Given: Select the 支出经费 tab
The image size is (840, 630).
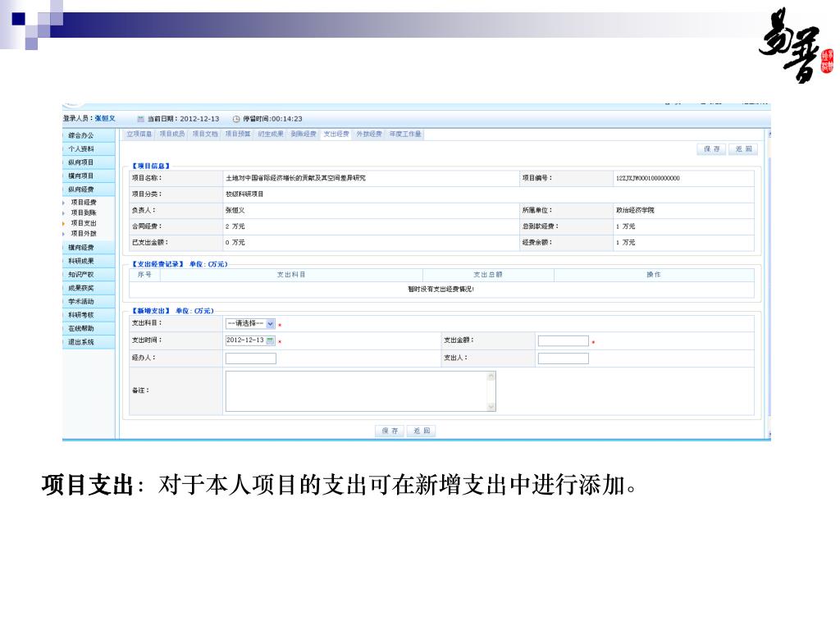Looking at the screenshot, I should tap(336, 134).
